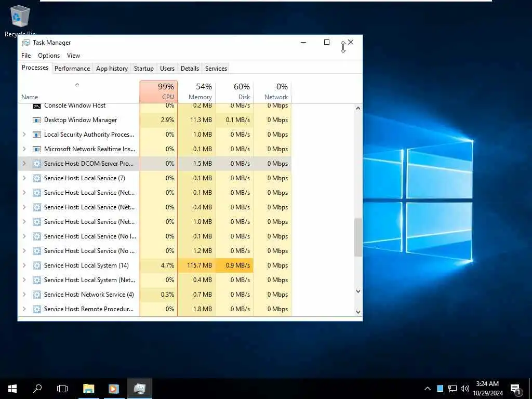Expand Service Host: DCOM Server Process row

point(24,164)
